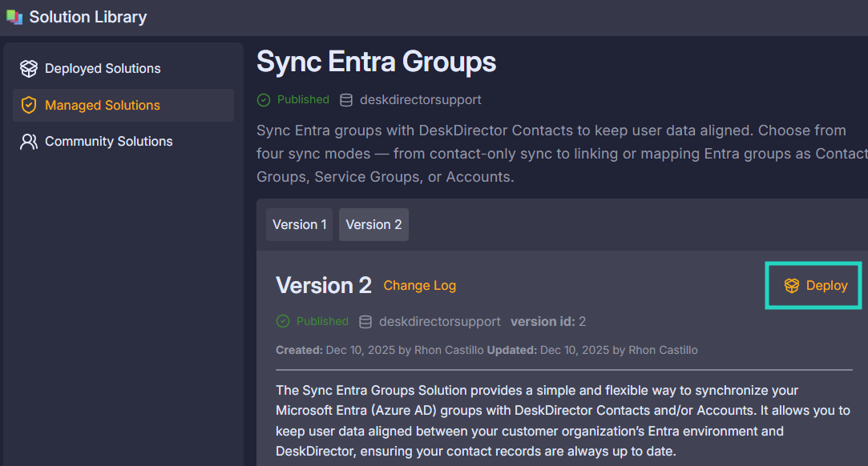Click the Solution Library title text

pyautogui.click(x=88, y=17)
